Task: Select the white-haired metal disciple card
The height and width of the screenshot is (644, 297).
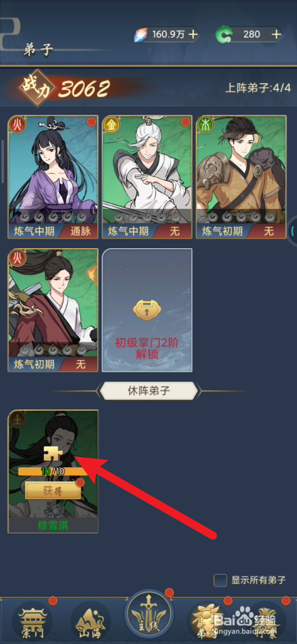Action: point(147,177)
